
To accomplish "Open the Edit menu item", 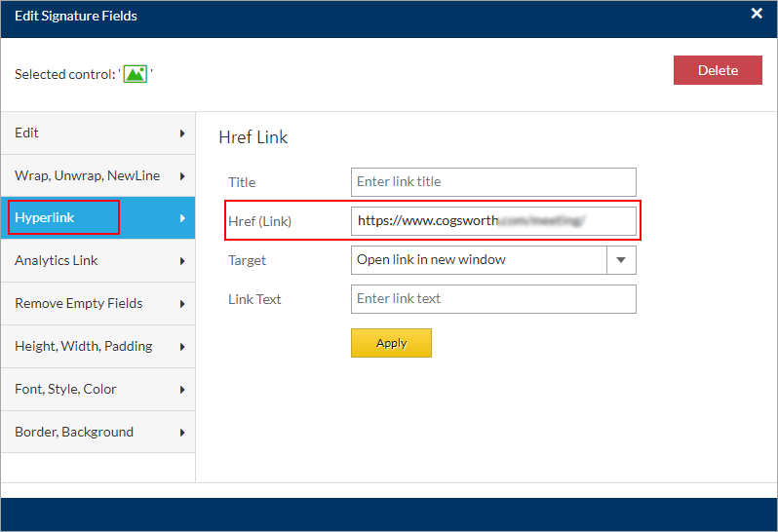I will [97, 133].
